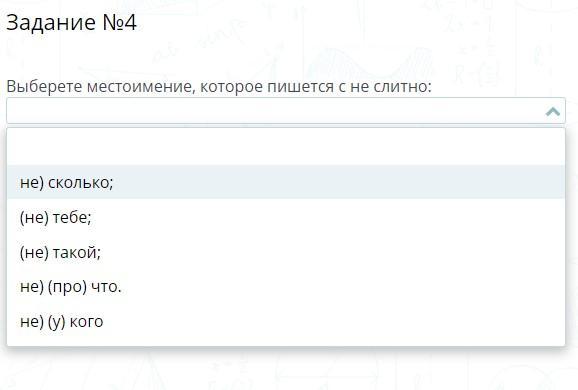Viewport: 578px width, 390px height.
Task: Click the empty pronoun combo box field
Action: pos(286,111)
